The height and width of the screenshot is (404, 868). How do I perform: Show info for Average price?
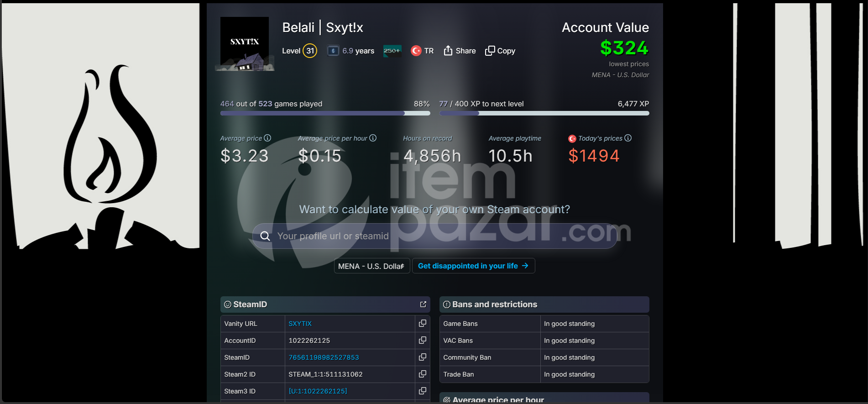click(267, 138)
